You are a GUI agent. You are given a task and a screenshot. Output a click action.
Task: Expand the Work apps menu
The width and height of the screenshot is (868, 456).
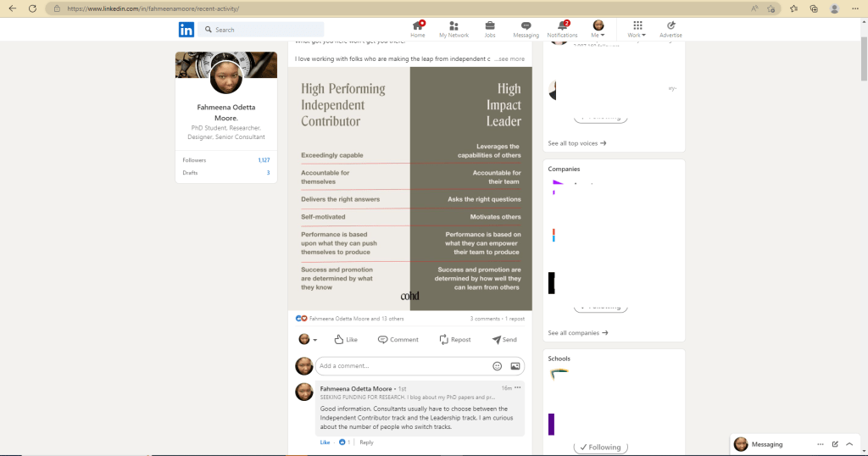tap(637, 29)
